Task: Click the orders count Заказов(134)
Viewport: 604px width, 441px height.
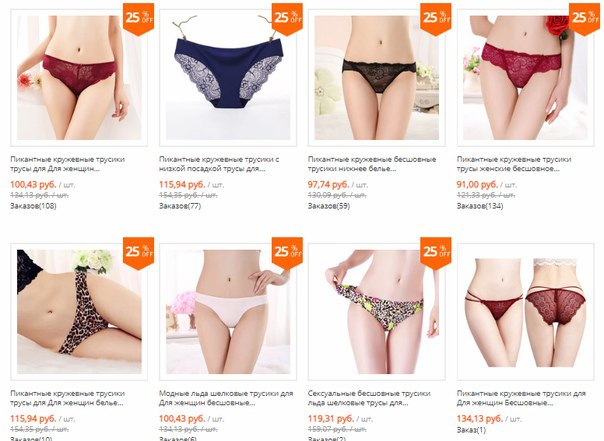Action: coord(480,206)
